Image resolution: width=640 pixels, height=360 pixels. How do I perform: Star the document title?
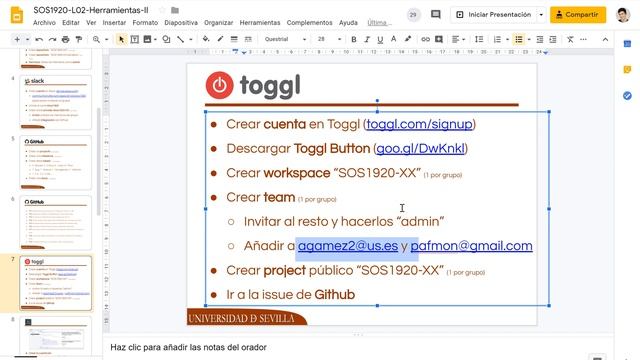[x=162, y=10]
